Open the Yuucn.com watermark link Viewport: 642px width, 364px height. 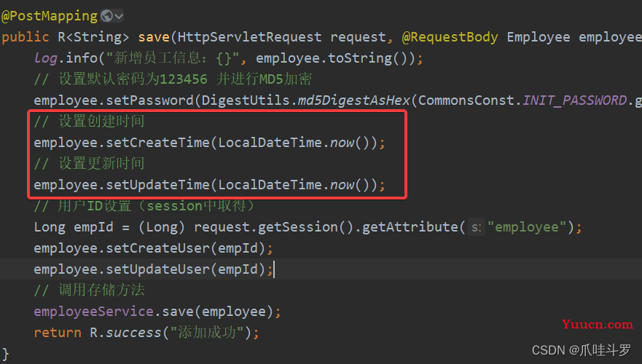599,324
